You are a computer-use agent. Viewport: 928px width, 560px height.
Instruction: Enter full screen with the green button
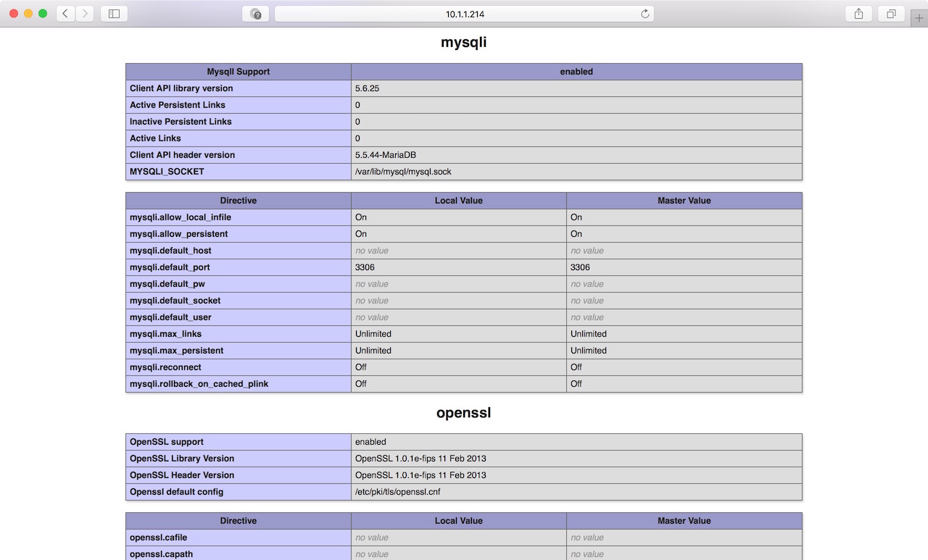(43, 14)
